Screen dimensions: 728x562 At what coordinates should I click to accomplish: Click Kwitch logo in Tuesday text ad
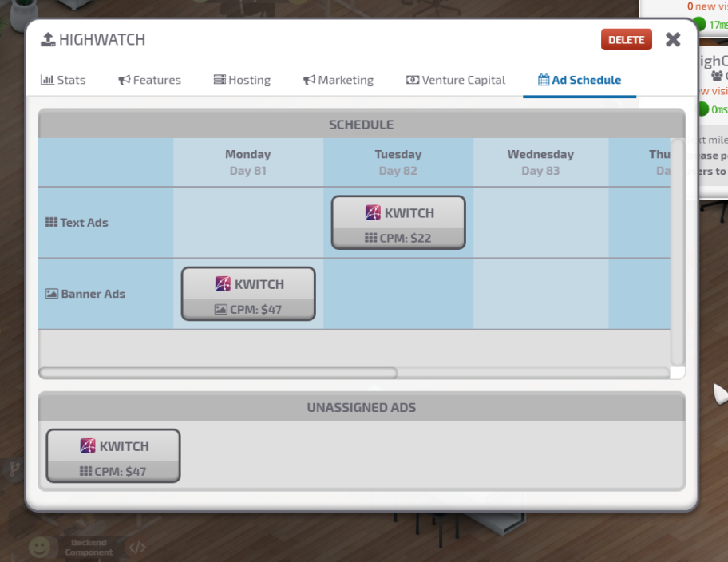pyautogui.click(x=373, y=212)
